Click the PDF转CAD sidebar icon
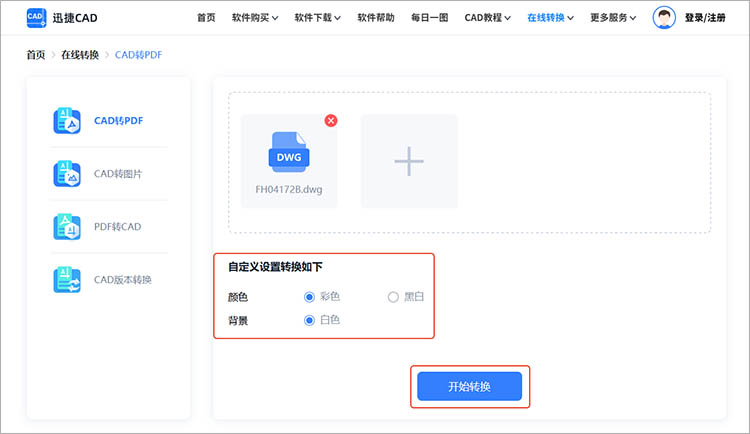Image resolution: width=750 pixels, height=434 pixels. pyautogui.click(x=67, y=226)
